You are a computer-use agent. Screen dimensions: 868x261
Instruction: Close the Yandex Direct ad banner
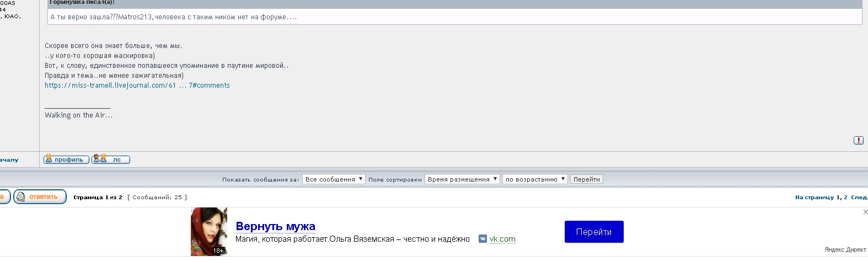pyautogui.click(x=865, y=212)
